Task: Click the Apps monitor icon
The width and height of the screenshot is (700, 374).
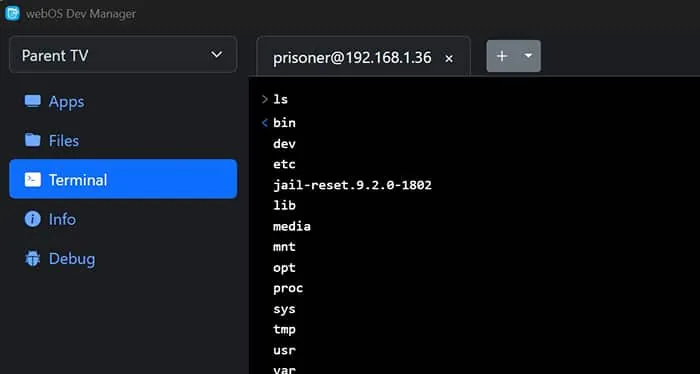Action: [33, 101]
